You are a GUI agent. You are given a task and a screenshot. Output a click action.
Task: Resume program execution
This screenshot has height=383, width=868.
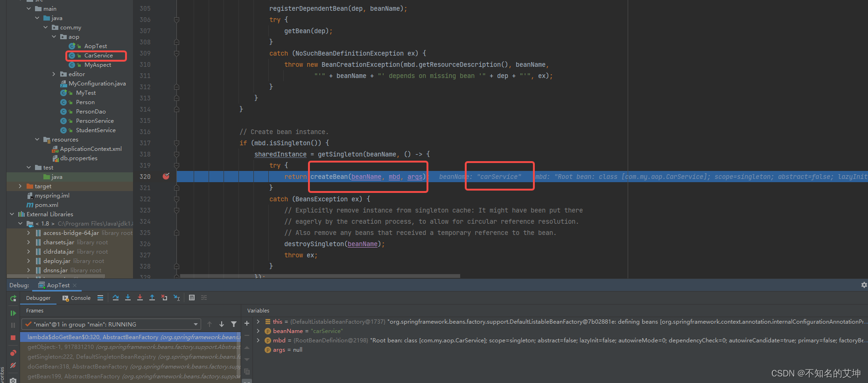[13, 313]
